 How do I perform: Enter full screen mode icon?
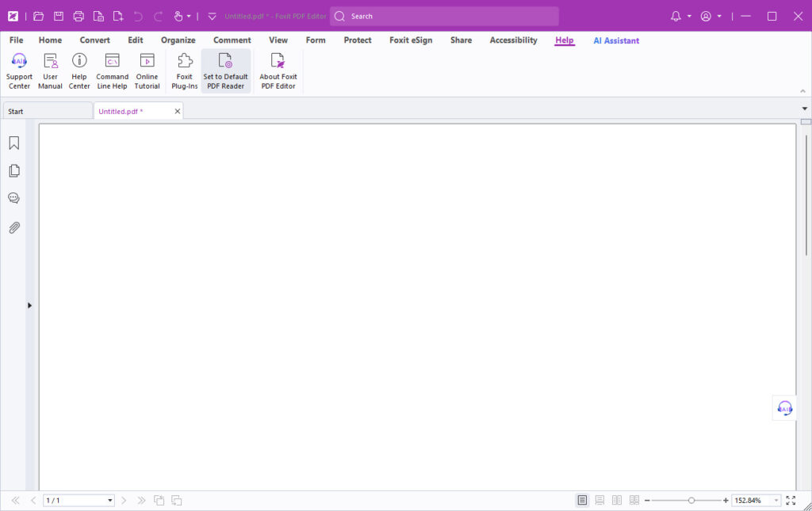(791, 500)
